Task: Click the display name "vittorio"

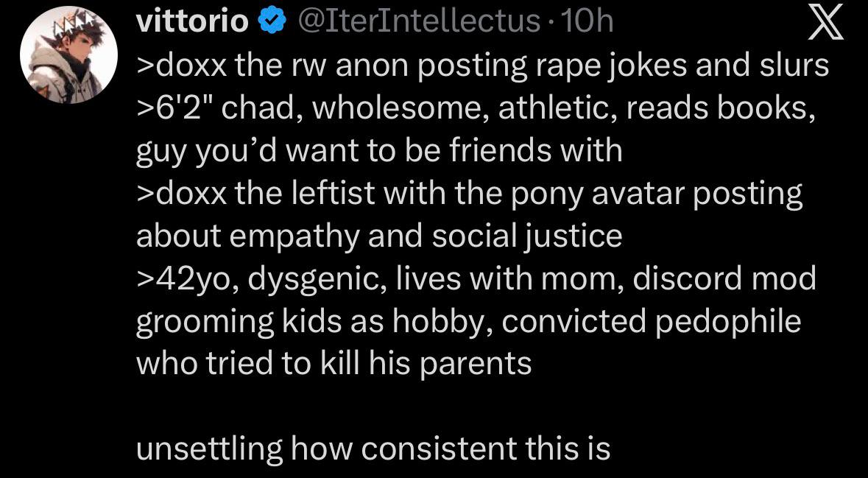Action: [193, 22]
